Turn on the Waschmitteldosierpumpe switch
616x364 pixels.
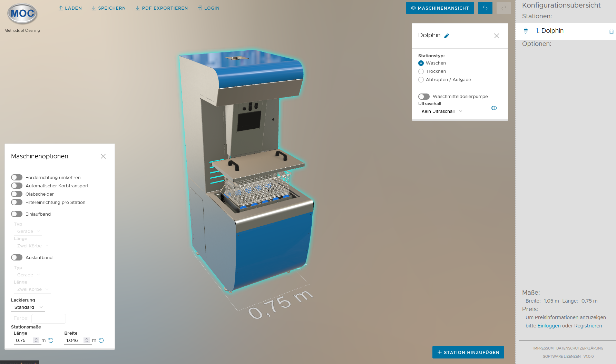point(424,97)
